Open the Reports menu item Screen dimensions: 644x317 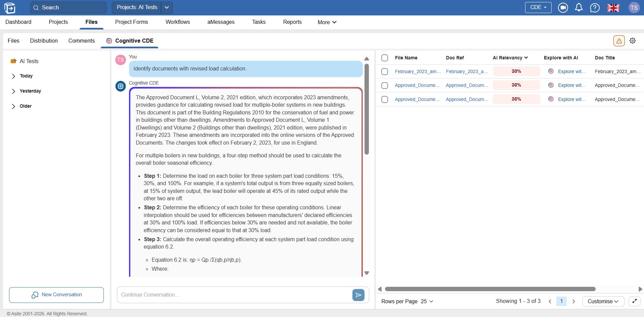(x=292, y=22)
